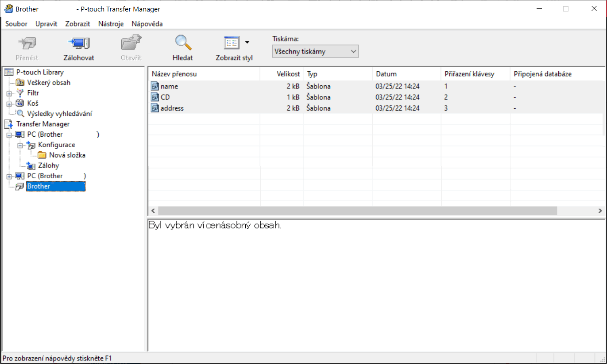This screenshot has height=364, width=607.
Task: Sort by Typ column header
Action: pyautogui.click(x=338, y=74)
